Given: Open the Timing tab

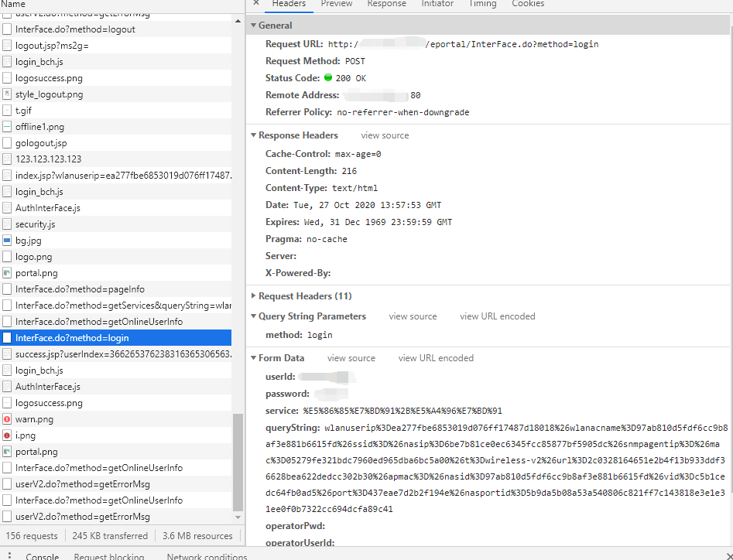Looking at the screenshot, I should coord(482,4).
